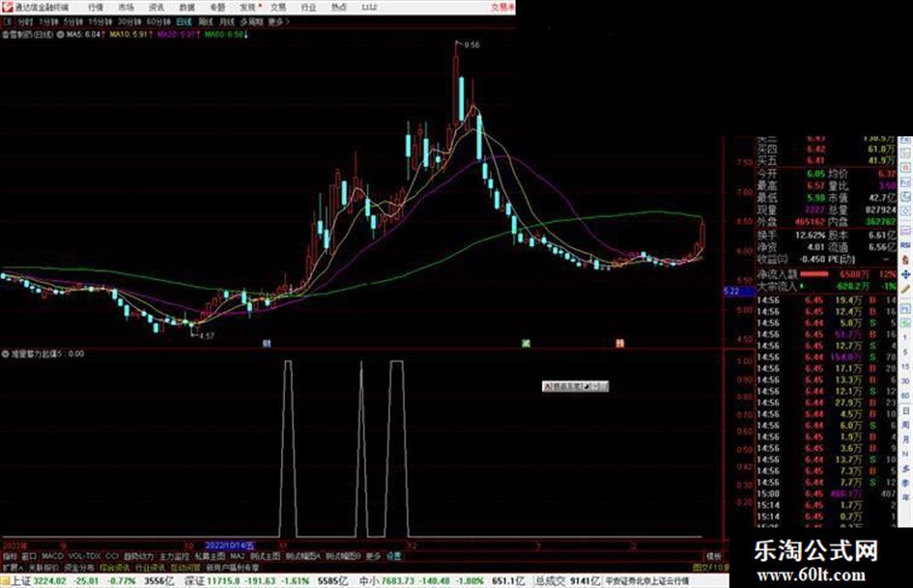Screen dimensions: 913x588
Task: Select the 30 minute shortcut in the right sidebar
Action: [x=905, y=381]
